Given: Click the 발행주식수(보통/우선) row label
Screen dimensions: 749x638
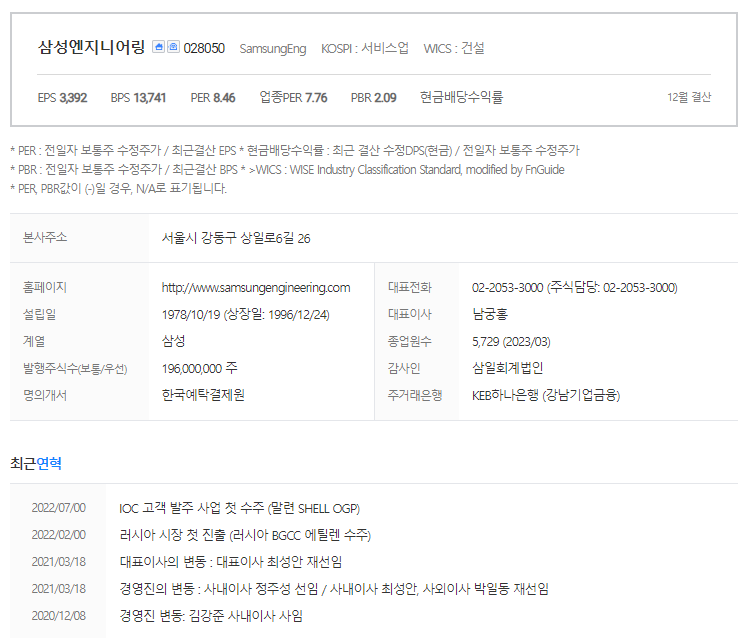Looking at the screenshot, I should (x=75, y=368).
